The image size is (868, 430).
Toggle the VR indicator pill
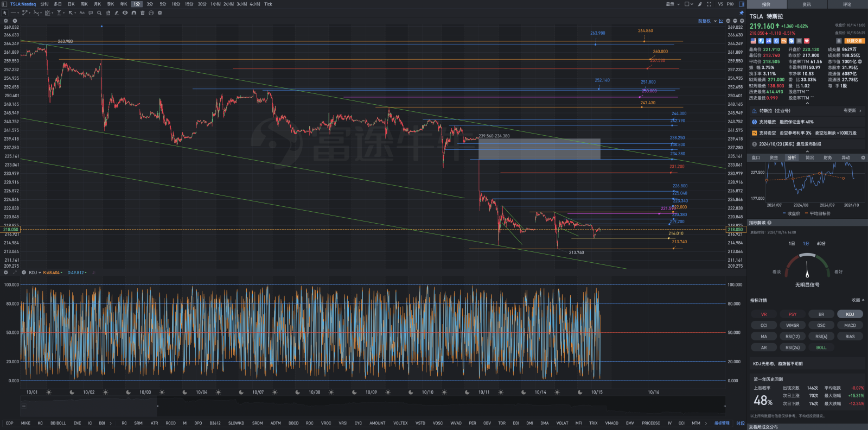(764, 314)
